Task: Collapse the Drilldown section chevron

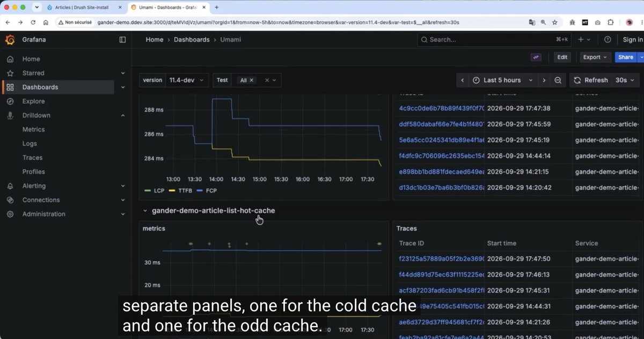Action: (x=122, y=115)
